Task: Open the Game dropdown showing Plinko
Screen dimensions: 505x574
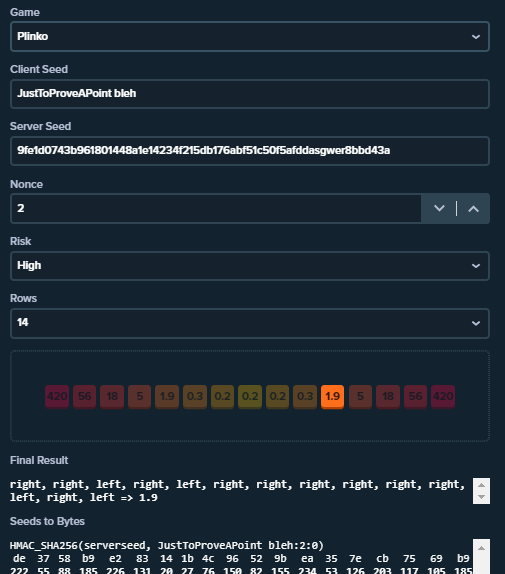Action: point(250,36)
